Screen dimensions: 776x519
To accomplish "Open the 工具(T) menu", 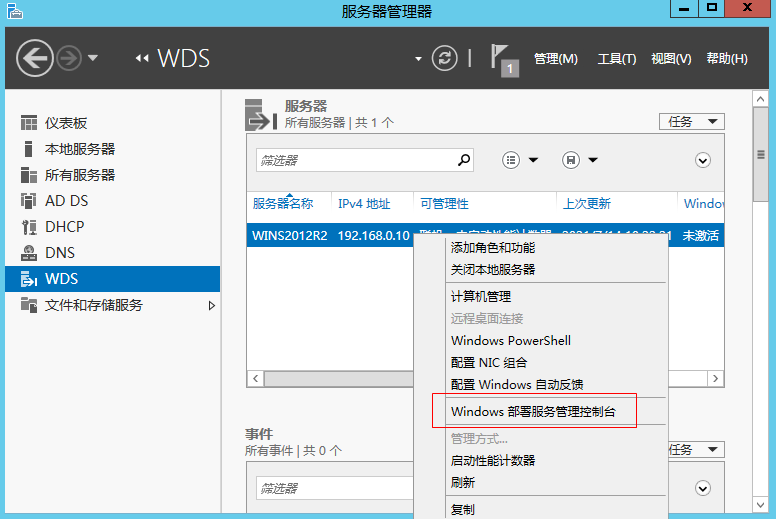I will (617, 59).
